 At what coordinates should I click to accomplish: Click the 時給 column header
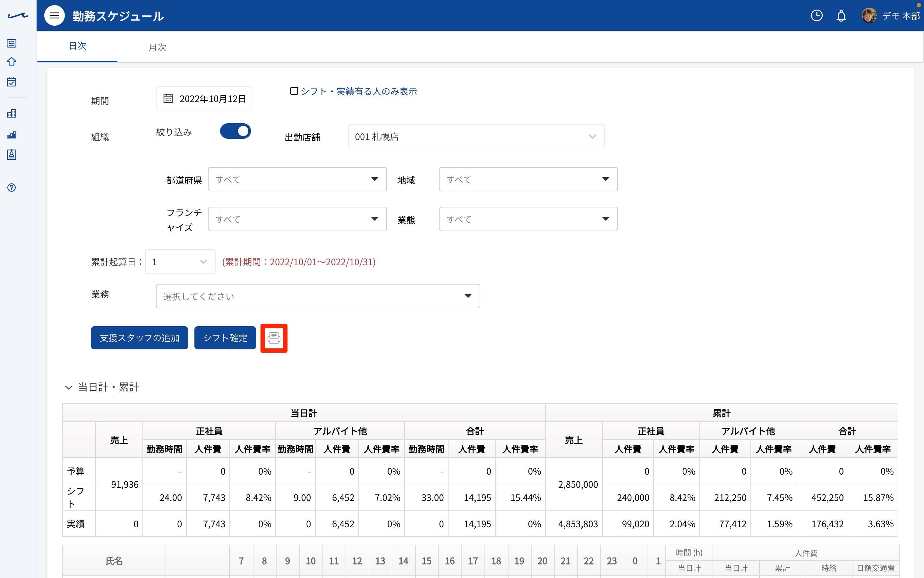[828, 568]
